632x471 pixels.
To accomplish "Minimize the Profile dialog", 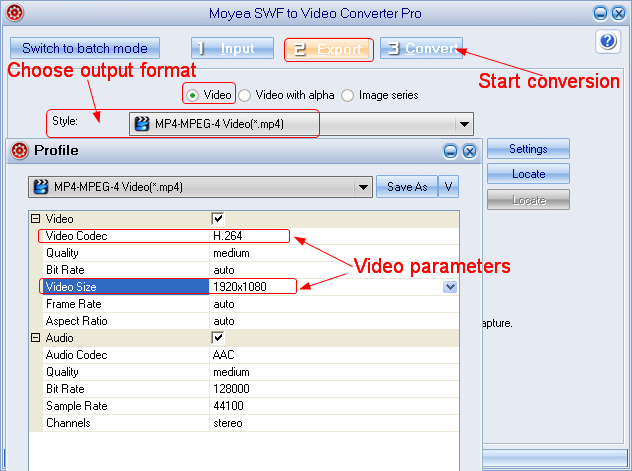I will (x=450, y=151).
